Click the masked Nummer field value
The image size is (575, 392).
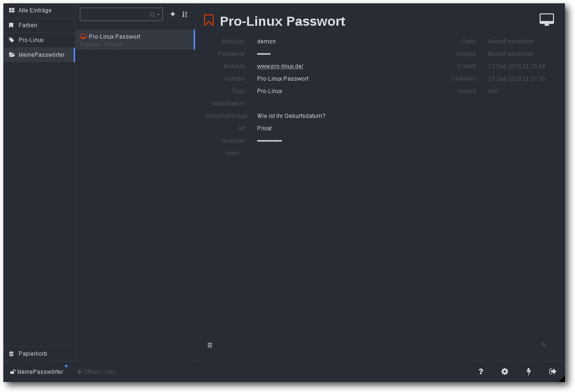tap(270, 141)
